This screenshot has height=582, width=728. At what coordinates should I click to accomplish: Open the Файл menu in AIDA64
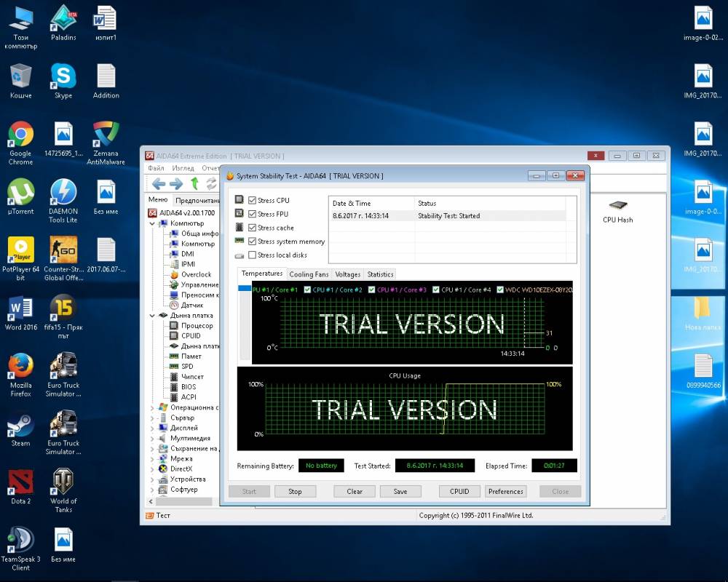click(x=156, y=168)
